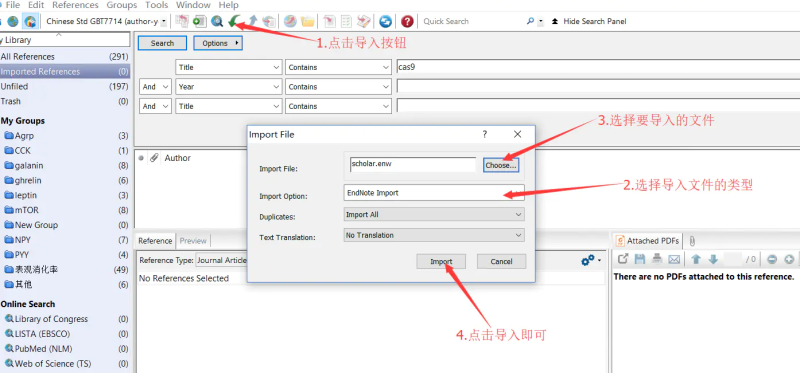This screenshot has height=373, width=800.
Task: Open the Duplicates Import All dropdown
Action: [x=434, y=215]
